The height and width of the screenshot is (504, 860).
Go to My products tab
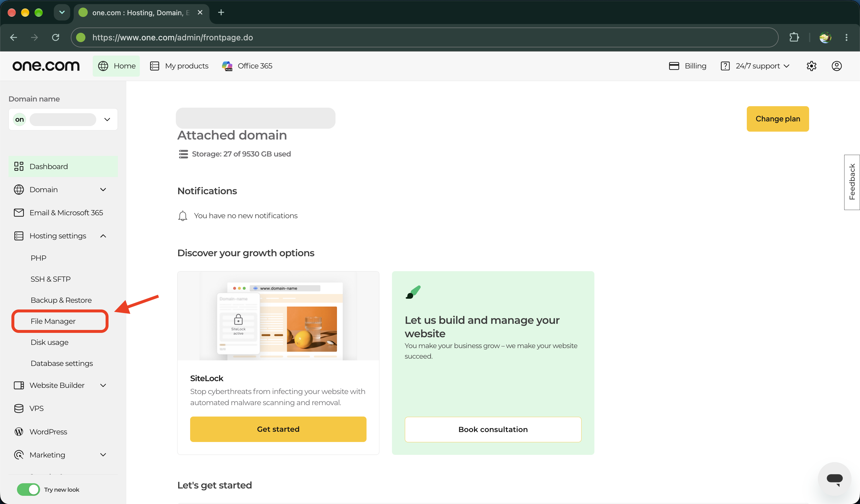click(179, 66)
